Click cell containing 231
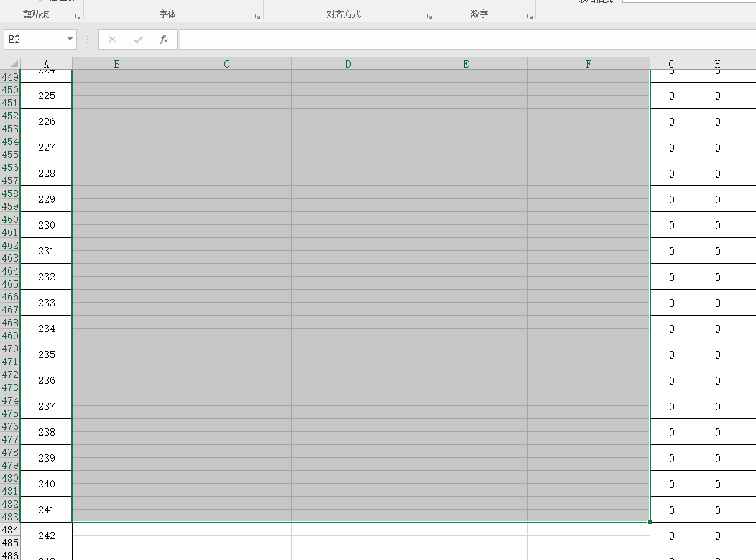This screenshot has height=560, width=756. coord(46,251)
